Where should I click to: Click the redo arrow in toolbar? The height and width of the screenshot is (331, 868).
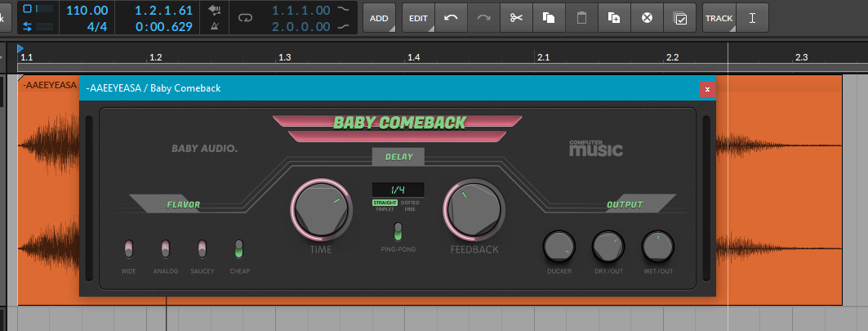coord(484,18)
